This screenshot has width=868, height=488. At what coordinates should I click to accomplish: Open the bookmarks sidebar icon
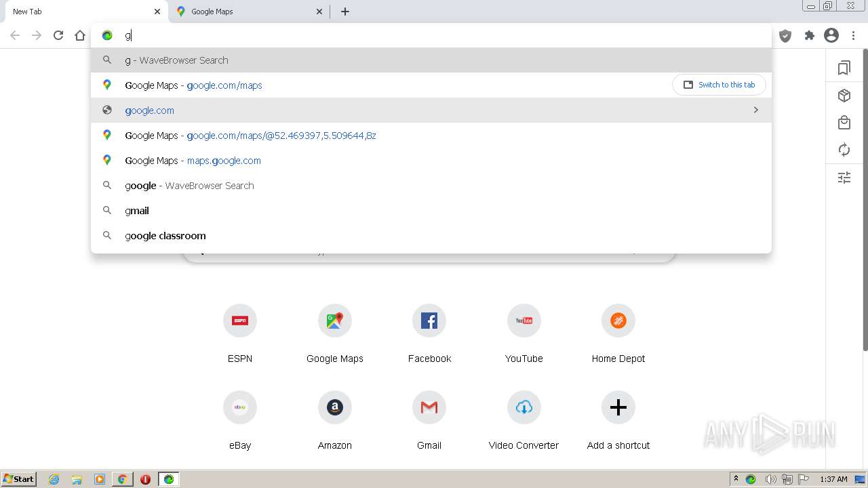click(x=844, y=68)
